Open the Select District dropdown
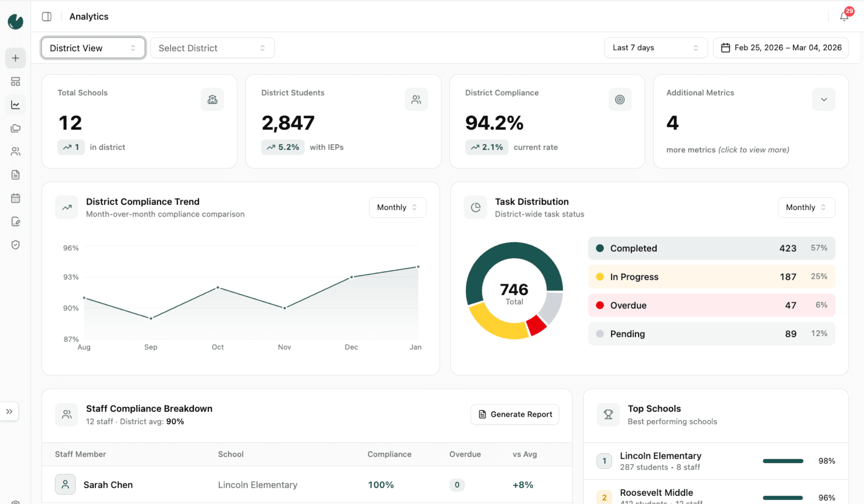This screenshot has height=504, width=864. click(212, 48)
